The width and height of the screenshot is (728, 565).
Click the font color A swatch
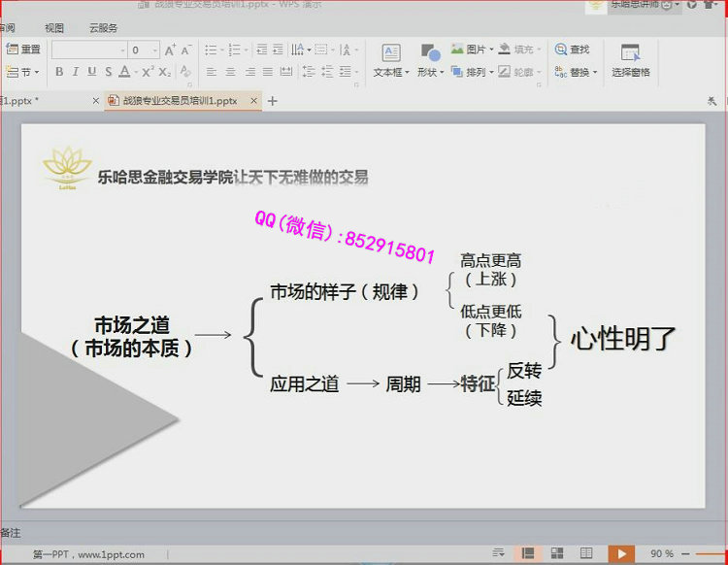(124, 72)
